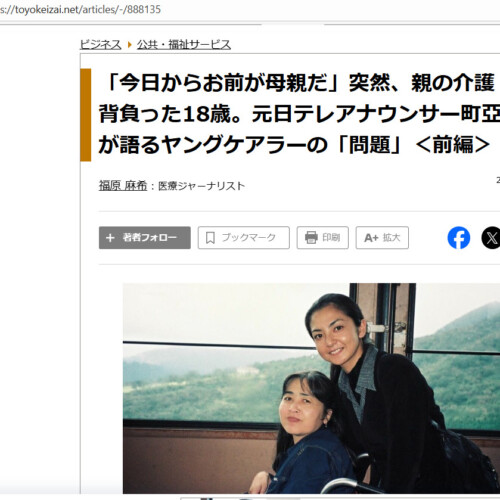Open author 福原 麻希 profile link
This screenshot has width=500, height=500.
(123, 186)
